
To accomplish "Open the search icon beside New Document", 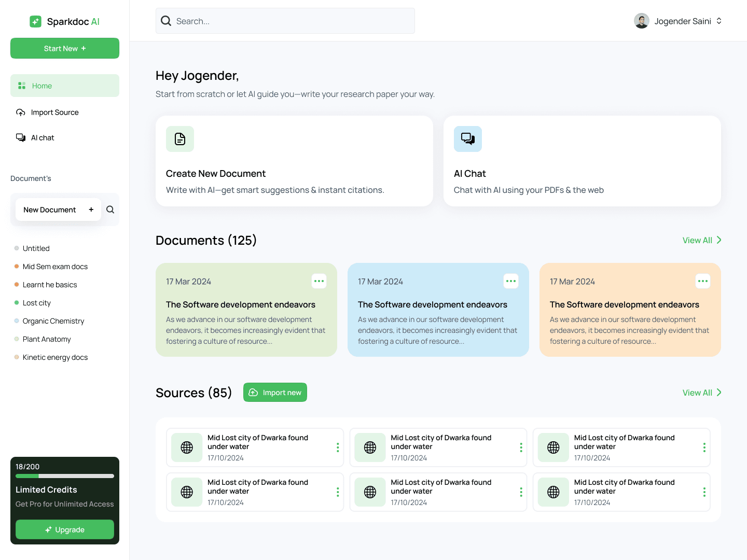I will pyautogui.click(x=110, y=209).
